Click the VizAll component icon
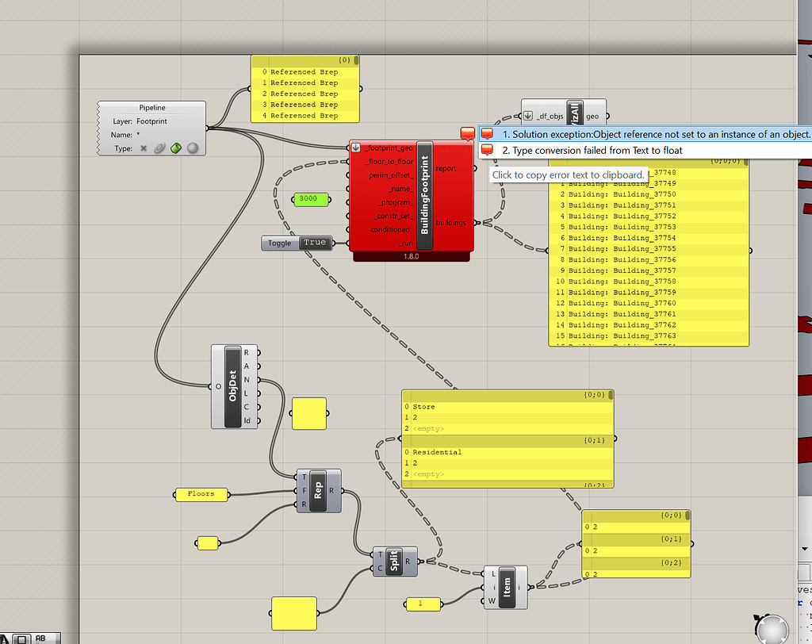The image size is (812, 644). click(574, 113)
